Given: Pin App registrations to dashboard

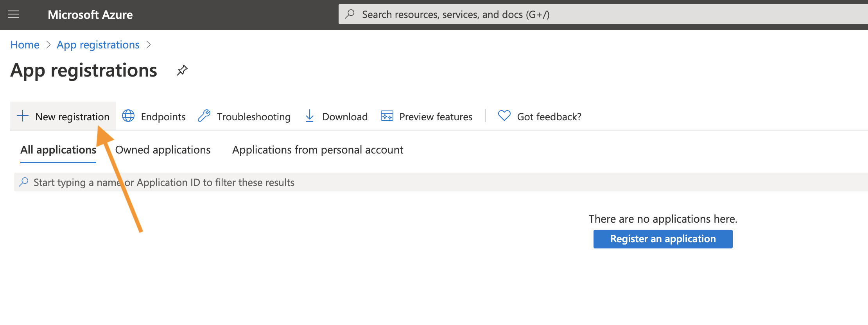Looking at the screenshot, I should 182,71.
